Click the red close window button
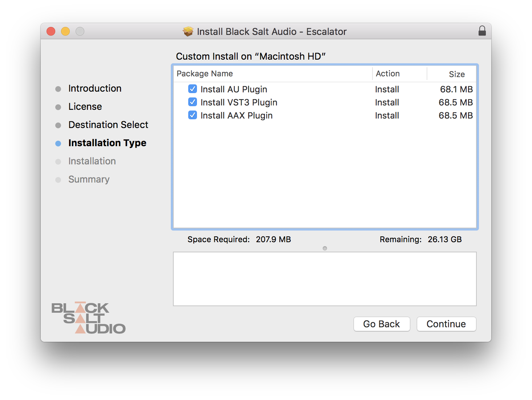Screen dimensions: 532x400 (x=51, y=32)
